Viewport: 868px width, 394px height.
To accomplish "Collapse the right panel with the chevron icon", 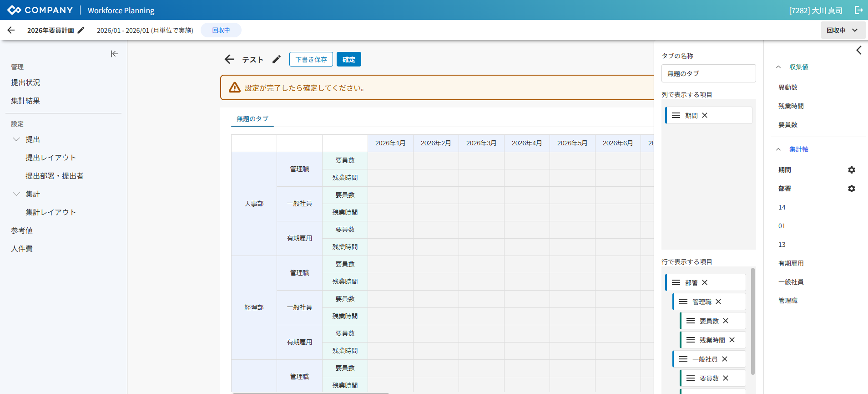I will pyautogui.click(x=859, y=50).
